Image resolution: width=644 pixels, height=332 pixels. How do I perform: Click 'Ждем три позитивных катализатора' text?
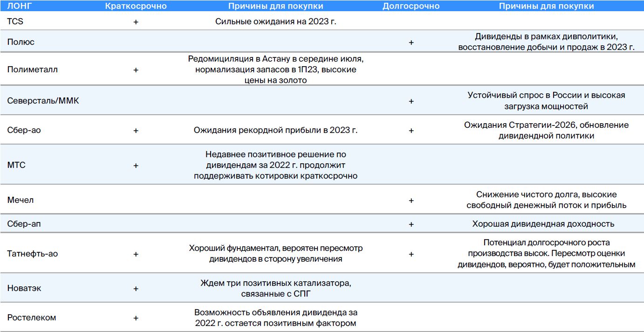[x=275, y=288]
